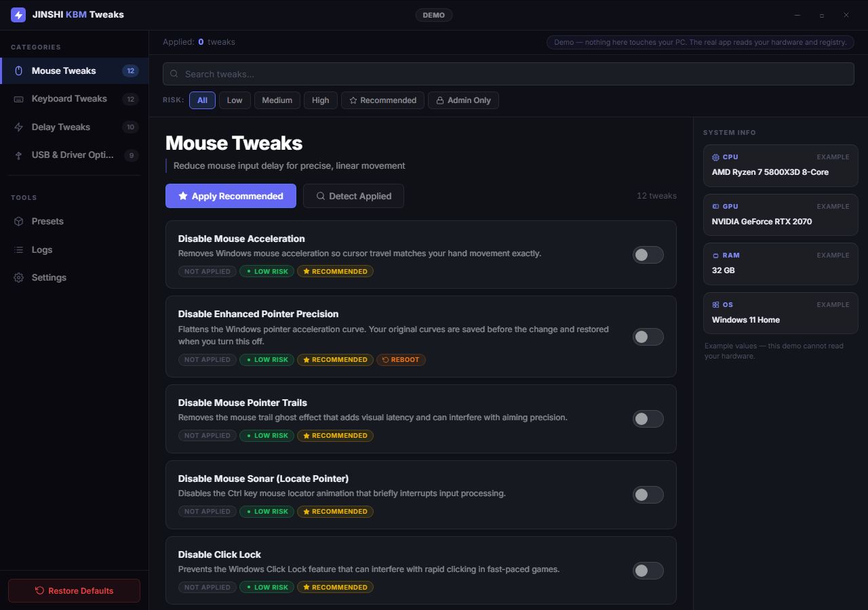This screenshot has height=610, width=868.
Task: Click the Restore Defaults button
Action: pyautogui.click(x=74, y=591)
